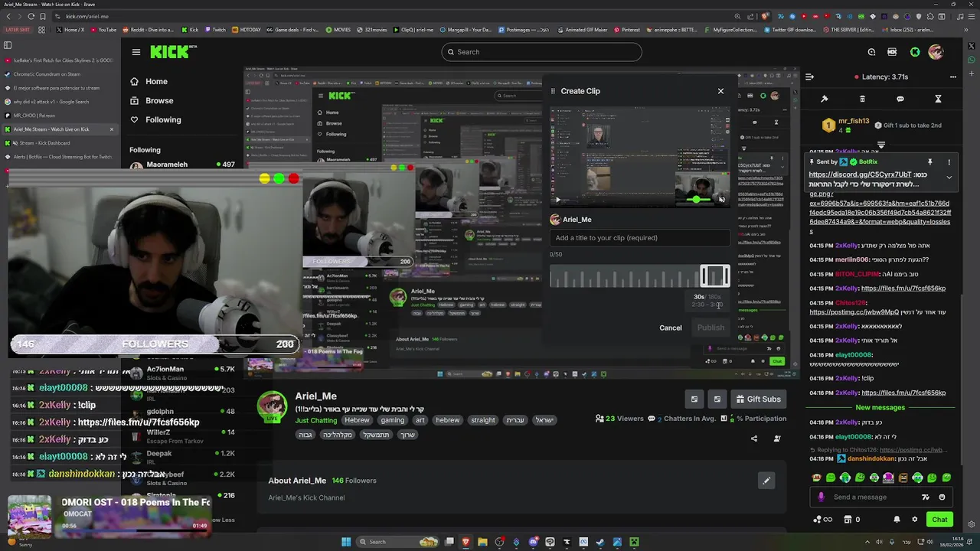Open the Browse page

152,100
